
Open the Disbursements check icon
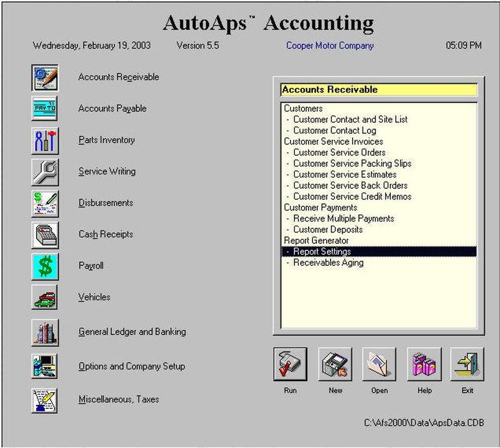tap(45, 203)
